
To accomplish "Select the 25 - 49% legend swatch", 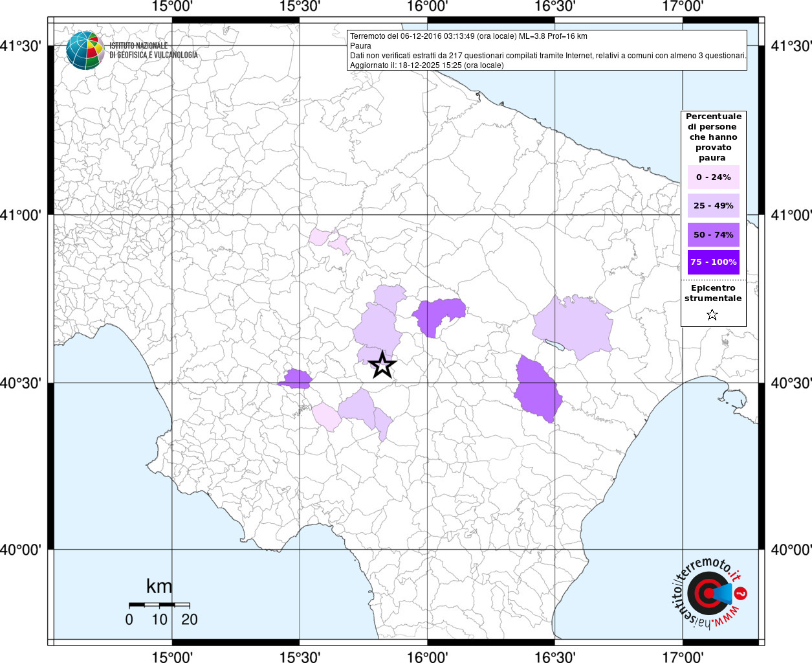I will (713, 206).
